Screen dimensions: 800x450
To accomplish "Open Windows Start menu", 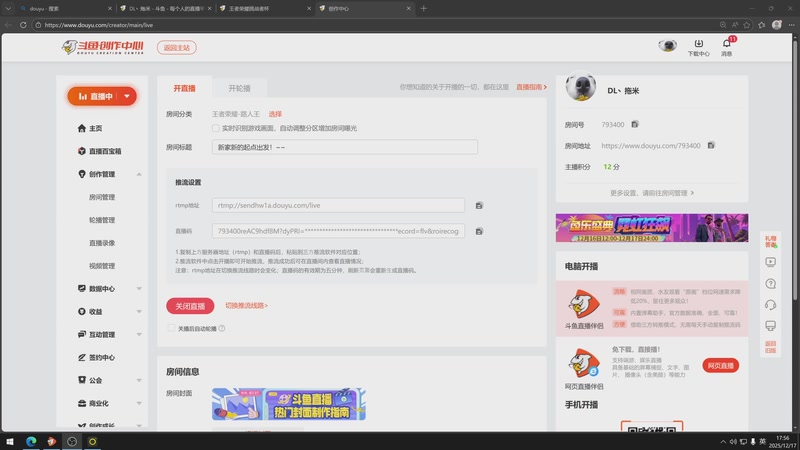I will click(10, 441).
